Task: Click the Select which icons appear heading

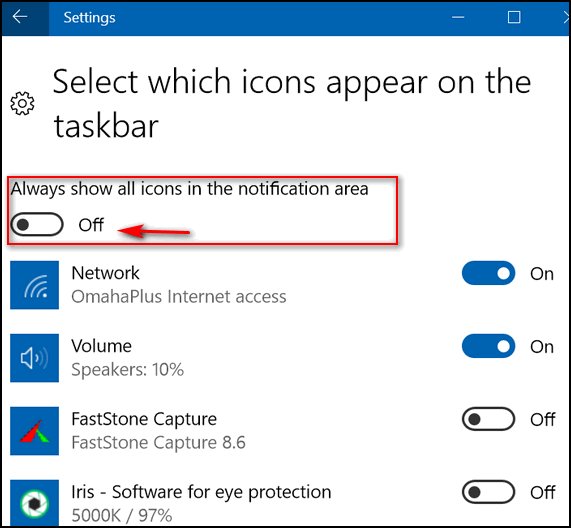Action: pyautogui.click(x=292, y=103)
